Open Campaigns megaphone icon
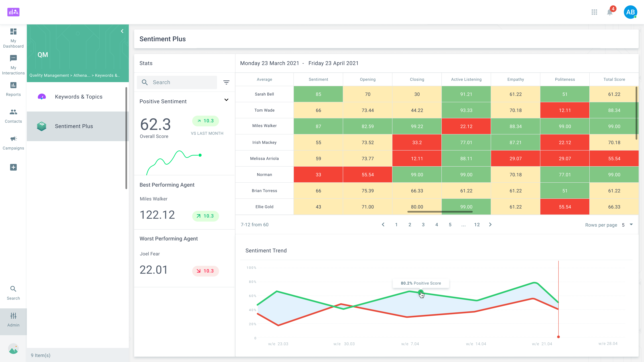Viewport: 644px width, 362px height. (13, 139)
